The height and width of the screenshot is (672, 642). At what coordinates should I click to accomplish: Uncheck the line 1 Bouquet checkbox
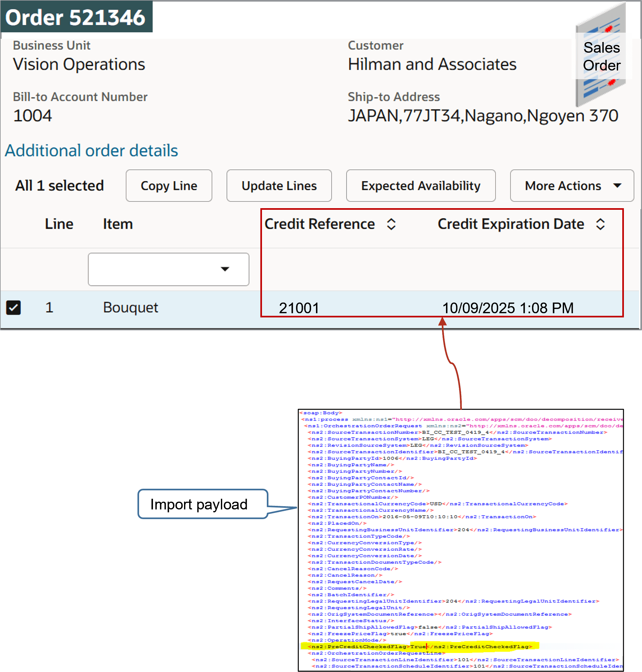pos(13,307)
